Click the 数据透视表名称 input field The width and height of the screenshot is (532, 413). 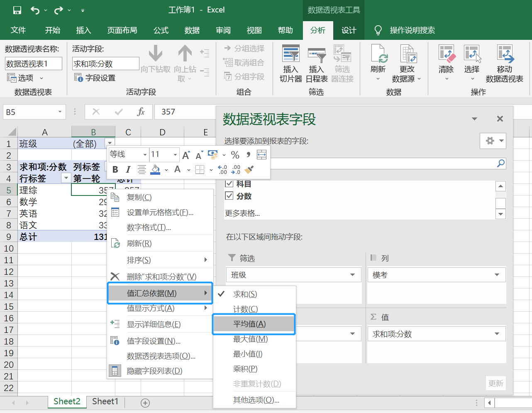[x=33, y=64]
